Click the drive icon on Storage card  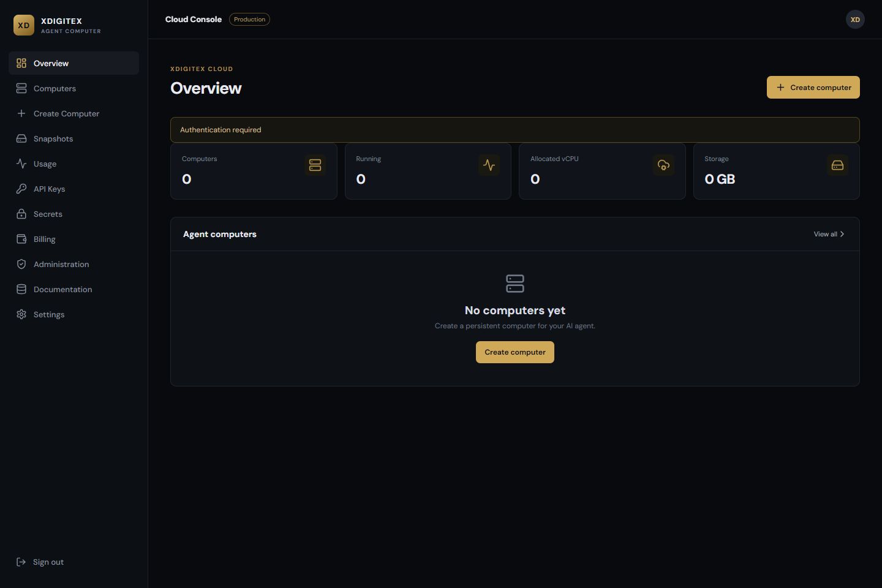click(x=837, y=165)
